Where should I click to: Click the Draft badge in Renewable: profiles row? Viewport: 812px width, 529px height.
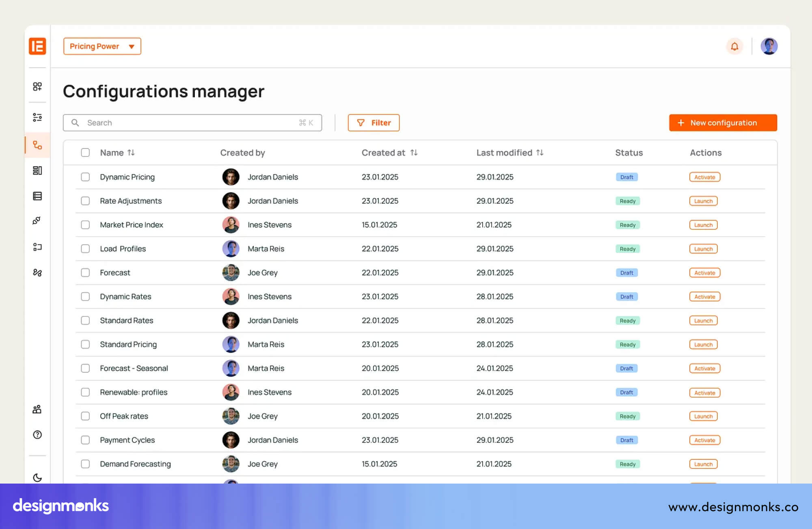click(x=627, y=392)
